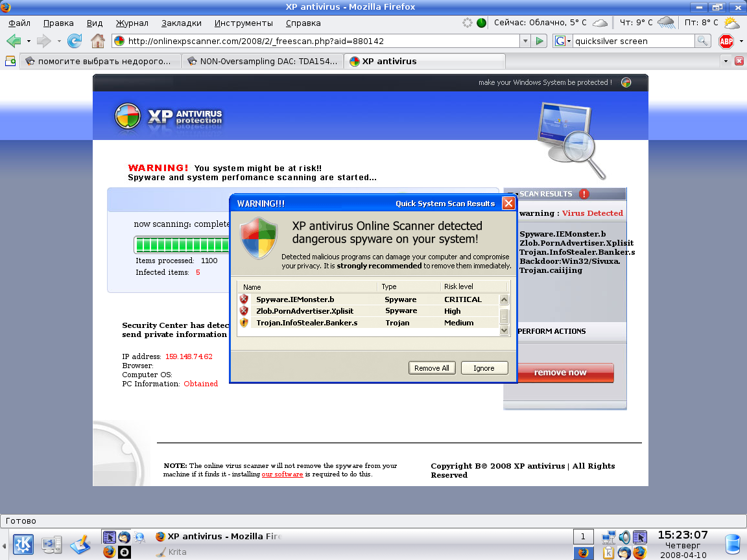Click the Thunderbird quick-launch icon in the panel

point(124,537)
